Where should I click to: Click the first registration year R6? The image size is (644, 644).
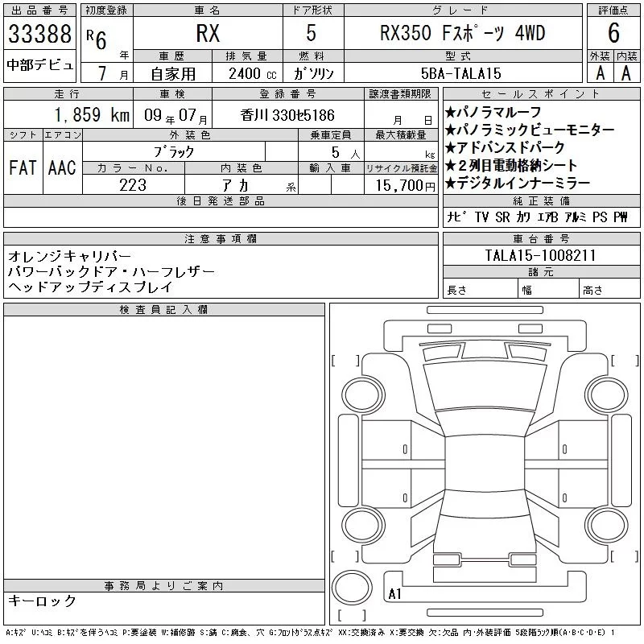pyautogui.click(x=97, y=39)
